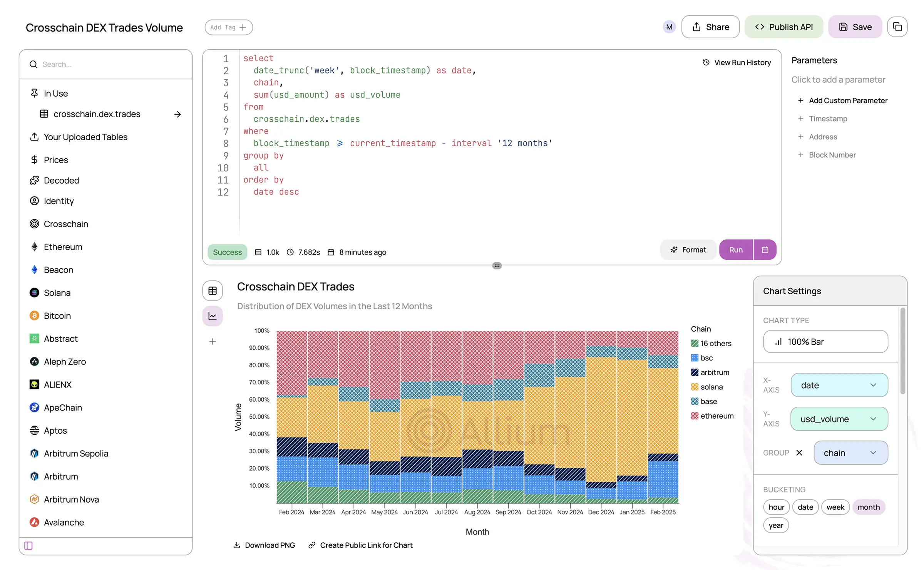
Task: Switch bucketing to year
Action: (776, 525)
